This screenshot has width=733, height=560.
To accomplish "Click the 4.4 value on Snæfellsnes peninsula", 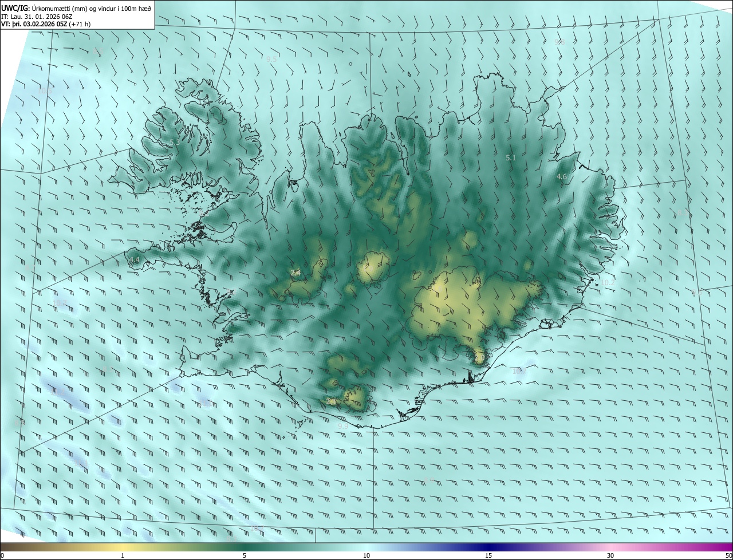I will pos(134,260).
